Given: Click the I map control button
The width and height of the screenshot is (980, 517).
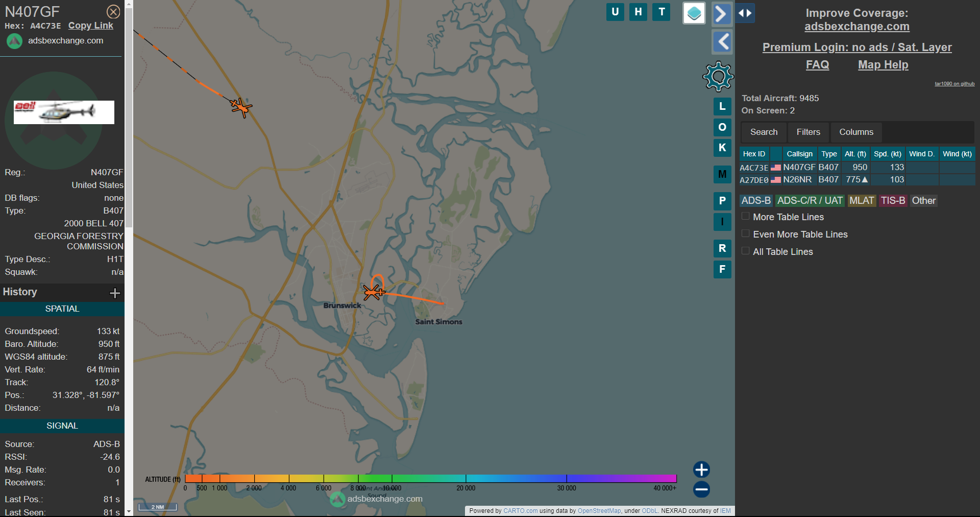Looking at the screenshot, I should [x=722, y=222].
